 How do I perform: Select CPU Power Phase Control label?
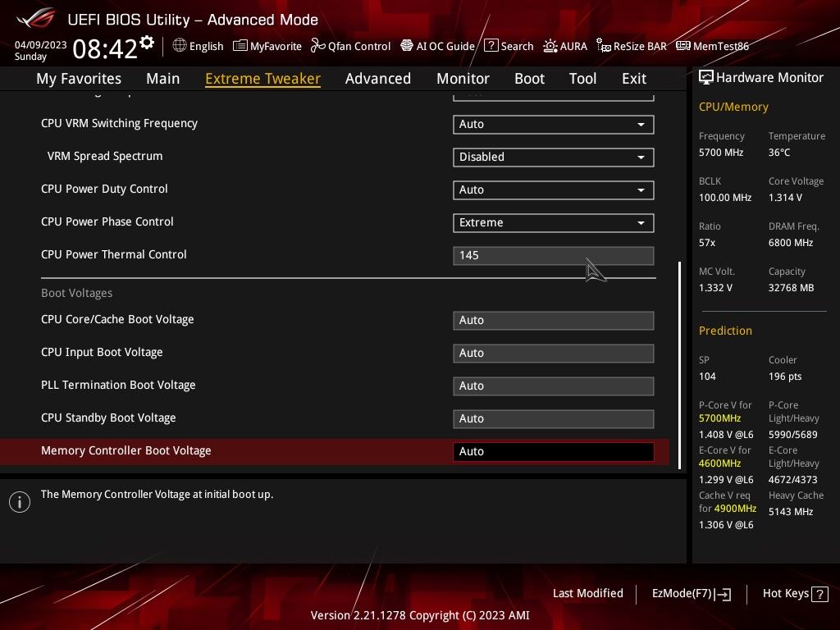tap(107, 221)
